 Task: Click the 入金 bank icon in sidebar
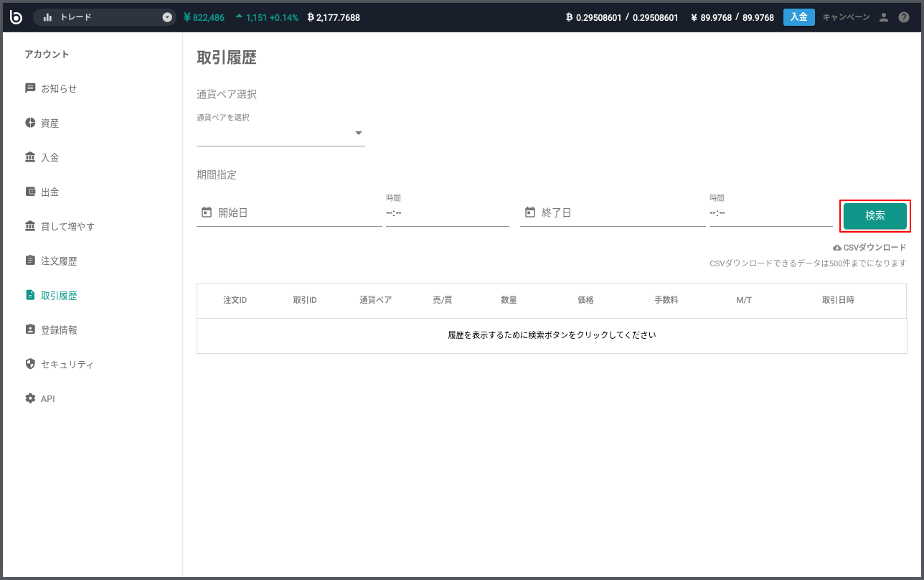[30, 157]
